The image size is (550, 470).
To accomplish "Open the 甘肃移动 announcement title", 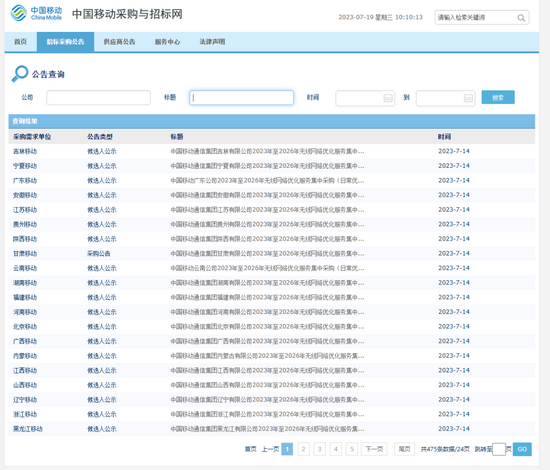I will (267, 254).
